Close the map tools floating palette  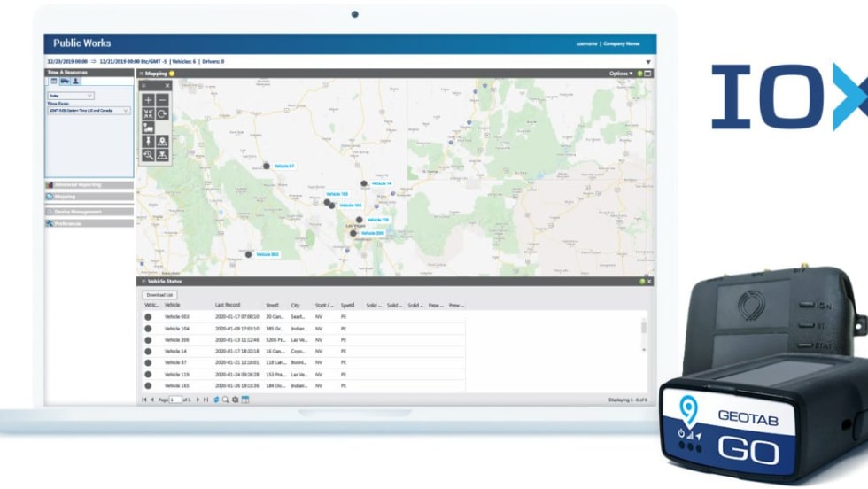tap(167, 86)
